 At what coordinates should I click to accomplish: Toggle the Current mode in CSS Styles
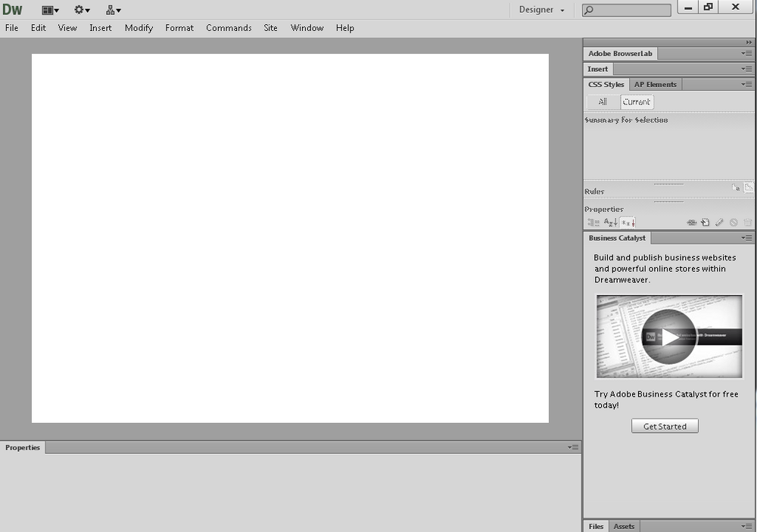[637, 102]
